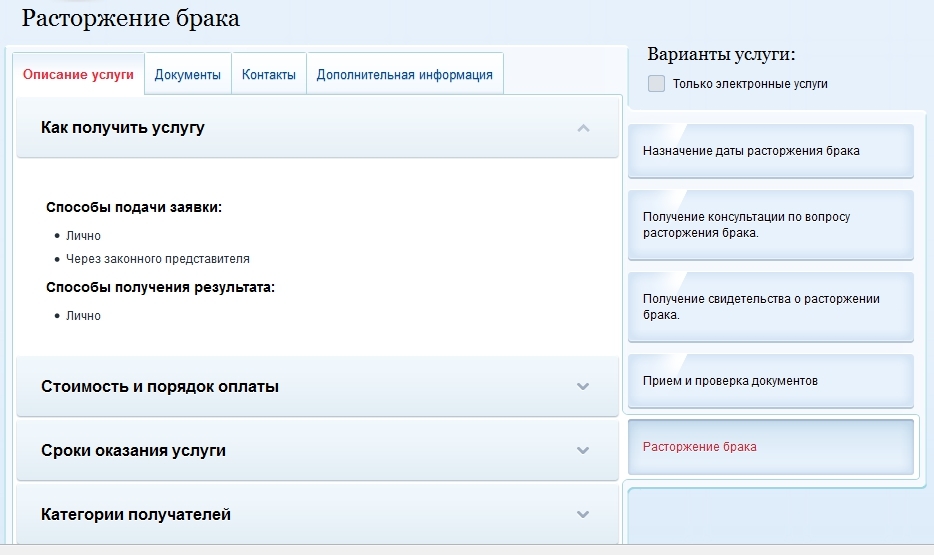The width and height of the screenshot is (934, 555).
Task: Click the Варианты услуги heading
Action: tap(721, 54)
